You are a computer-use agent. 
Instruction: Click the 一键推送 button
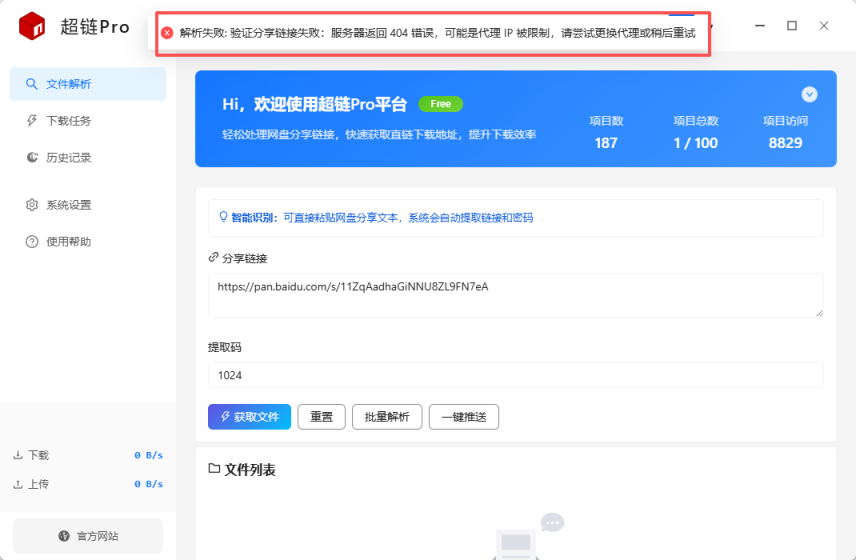pyautogui.click(x=463, y=417)
